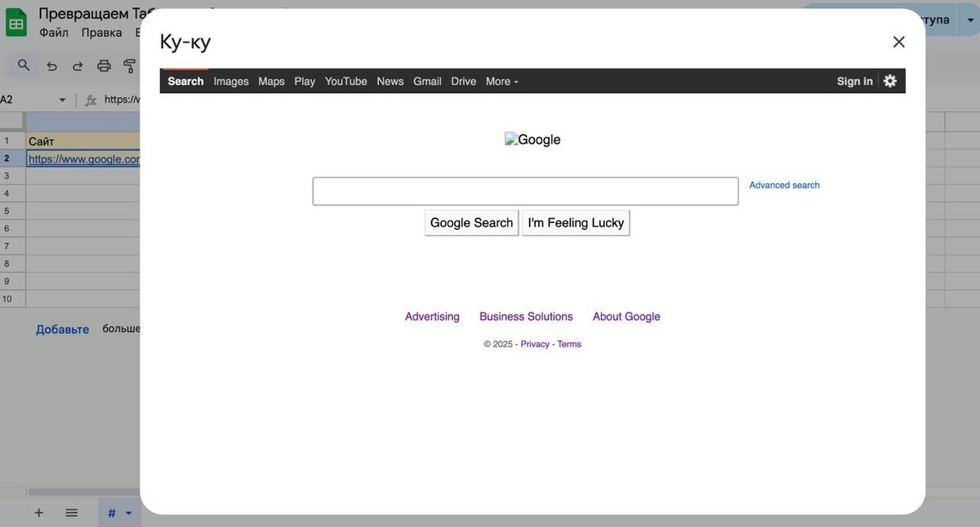This screenshot has height=527, width=980.
Task: Expand the name box dropdown arrow
Action: 62,100
